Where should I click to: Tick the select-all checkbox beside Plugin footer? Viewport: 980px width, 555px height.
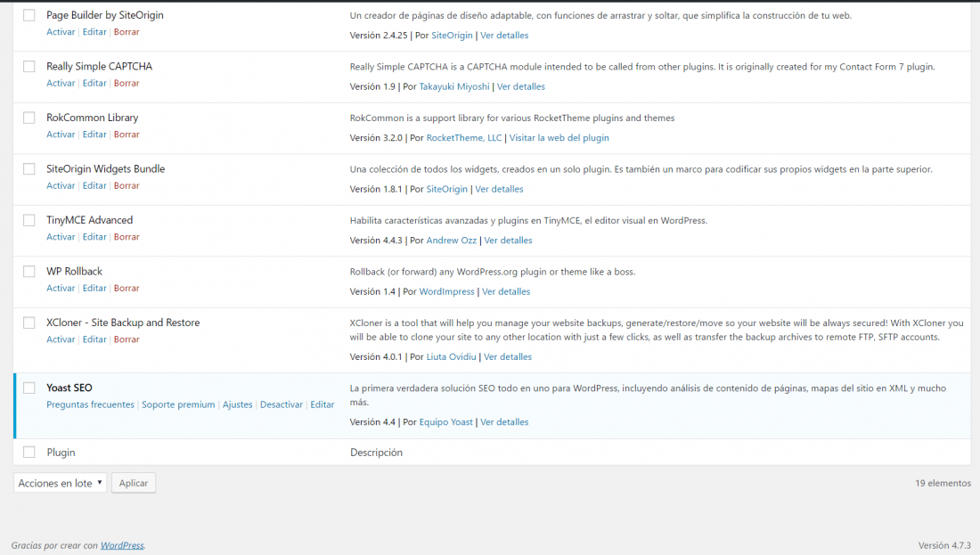tap(29, 452)
